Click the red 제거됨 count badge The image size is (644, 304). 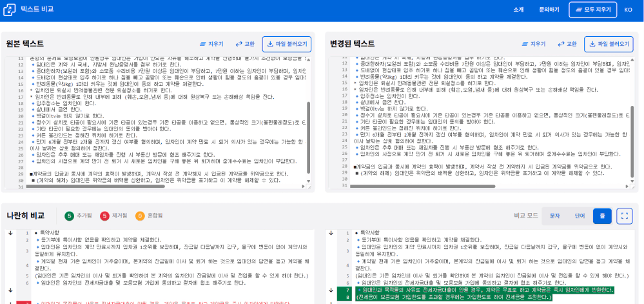(x=104, y=216)
